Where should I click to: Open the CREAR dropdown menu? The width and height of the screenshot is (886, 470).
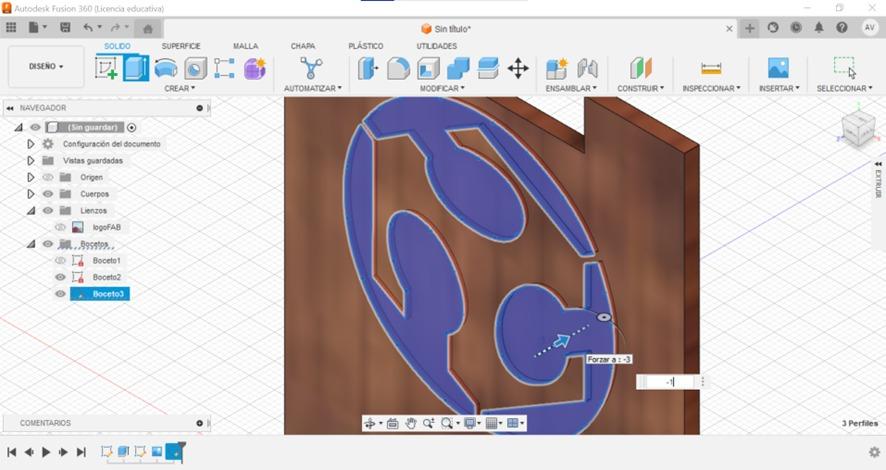coord(180,89)
